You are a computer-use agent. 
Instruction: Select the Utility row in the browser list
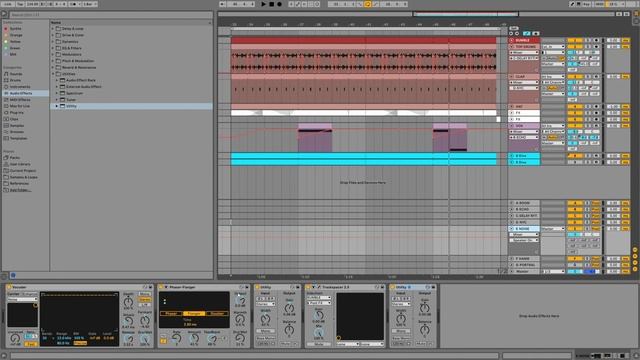131,106
